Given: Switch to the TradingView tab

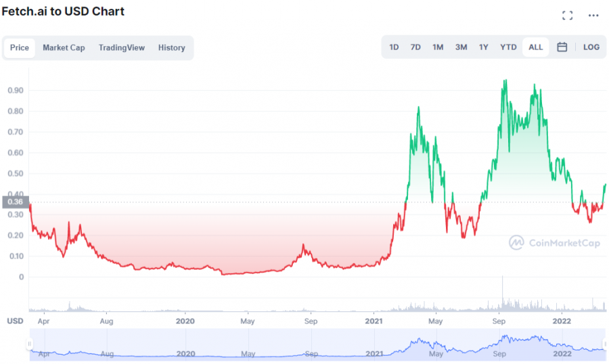Looking at the screenshot, I should click(122, 48).
